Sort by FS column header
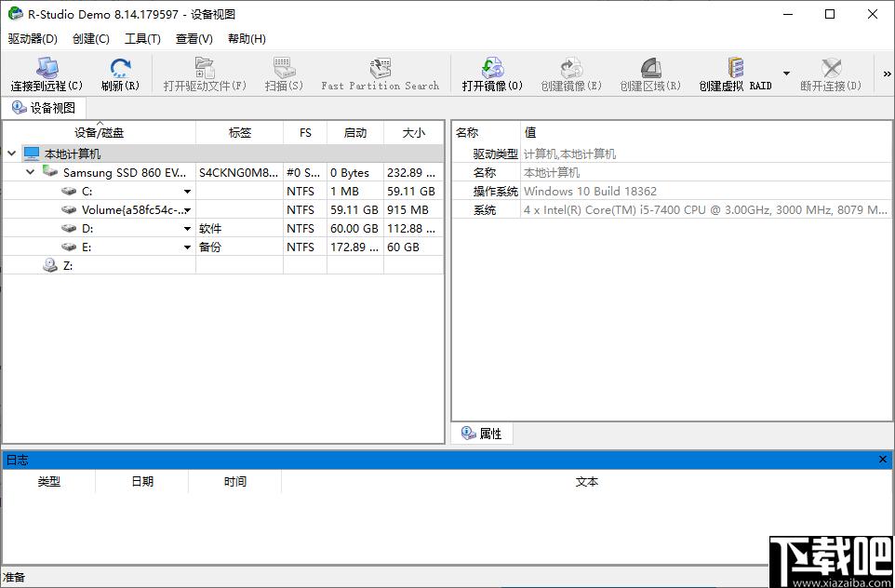This screenshot has width=895, height=588. pyautogui.click(x=305, y=132)
